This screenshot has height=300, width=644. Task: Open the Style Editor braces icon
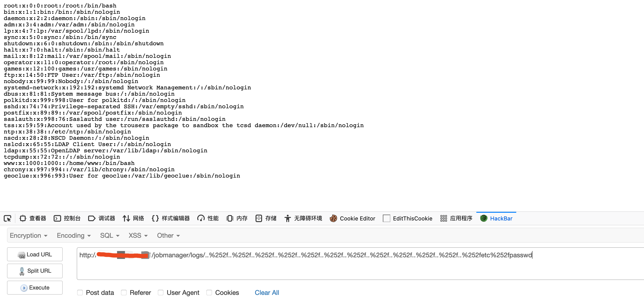click(155, 218)
